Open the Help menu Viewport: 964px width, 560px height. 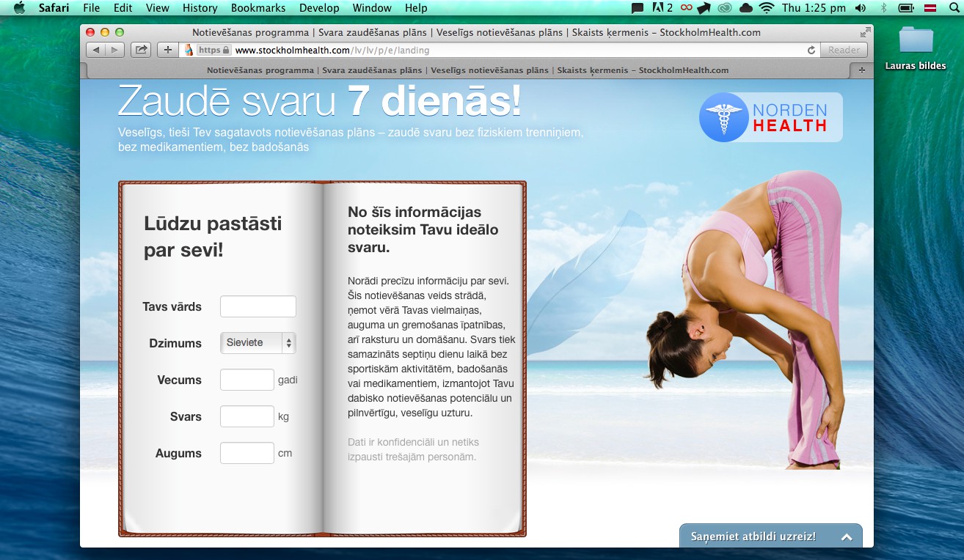(x=416, y=8)
